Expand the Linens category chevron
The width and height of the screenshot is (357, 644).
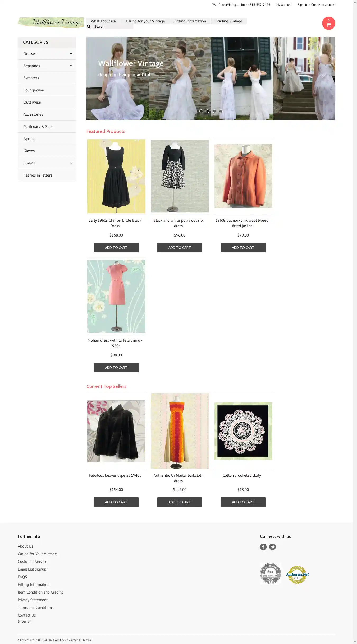coord(71,163)
